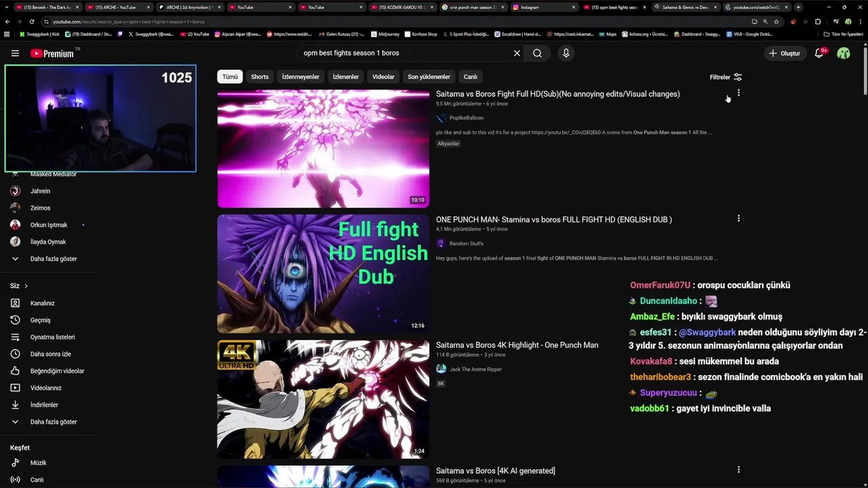Open Random Stuffs channel link
This screenshot has height=488, width=868.
click(x=466, y=243)
